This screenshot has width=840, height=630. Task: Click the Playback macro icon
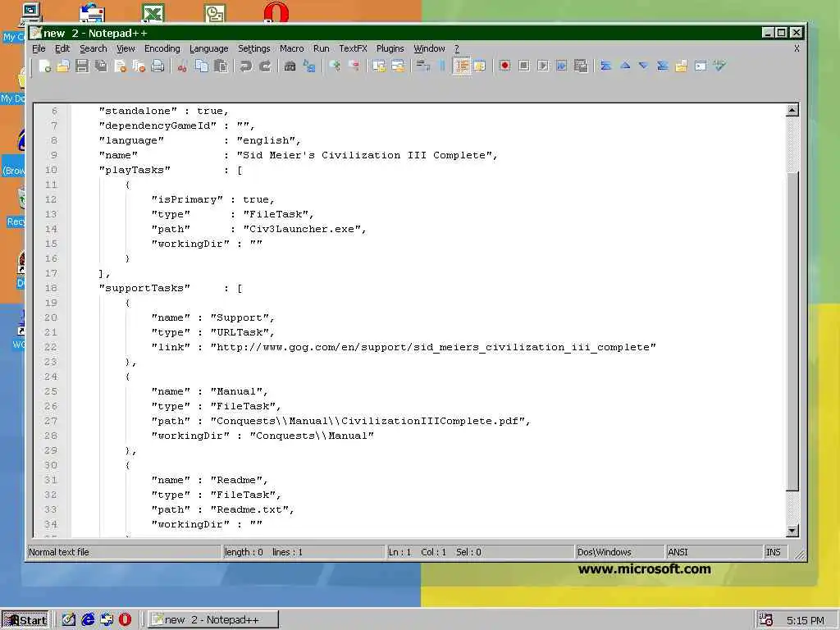pos(543,66)
